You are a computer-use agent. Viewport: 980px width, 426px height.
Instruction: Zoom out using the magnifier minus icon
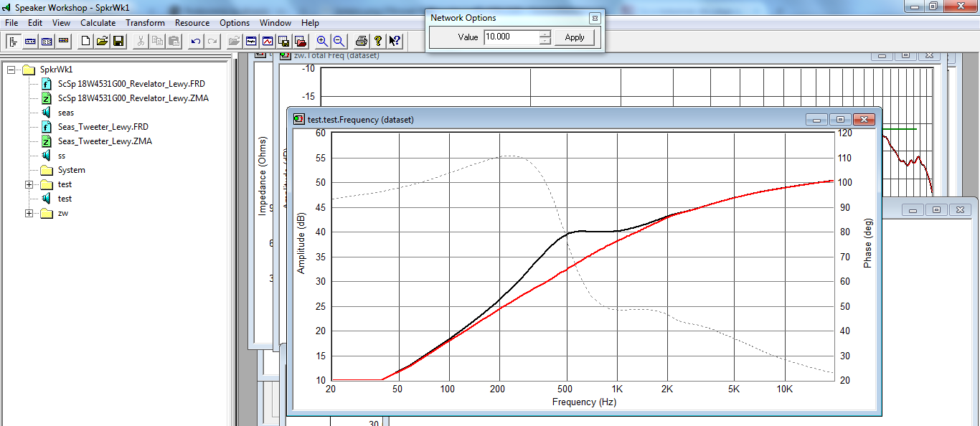point(339,41)
